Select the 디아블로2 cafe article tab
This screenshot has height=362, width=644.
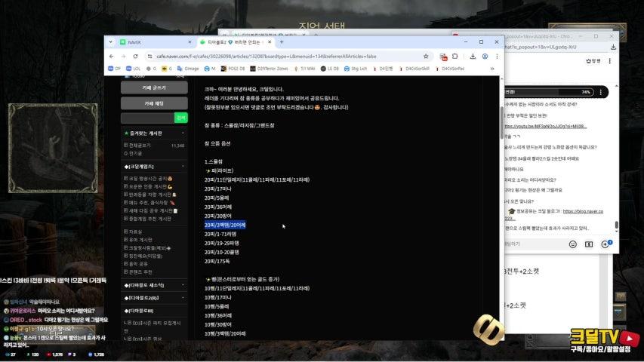(234, 42)
